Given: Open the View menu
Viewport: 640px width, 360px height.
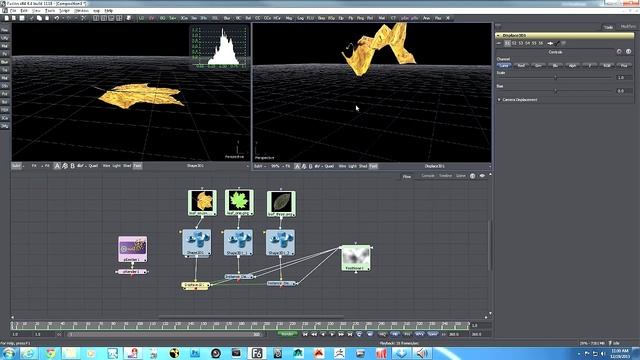Looking at the screenshot, I should [x=36, y=11].
